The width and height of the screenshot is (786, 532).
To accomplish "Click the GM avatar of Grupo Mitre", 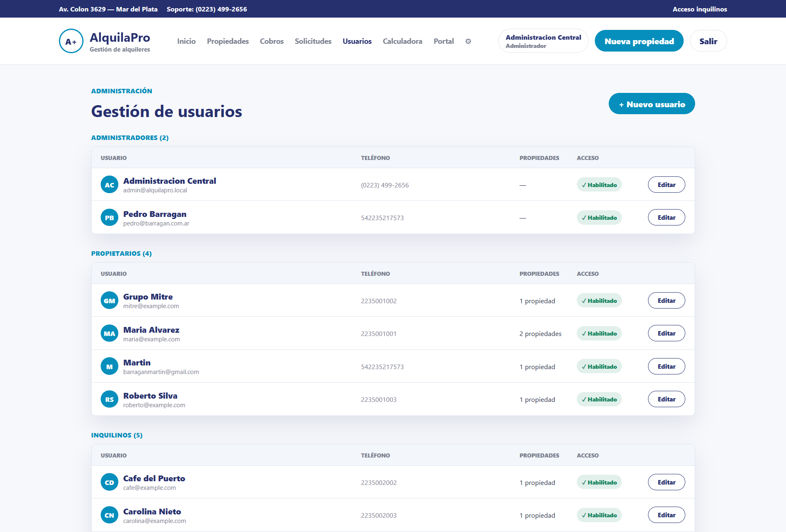I will [109, 301].
